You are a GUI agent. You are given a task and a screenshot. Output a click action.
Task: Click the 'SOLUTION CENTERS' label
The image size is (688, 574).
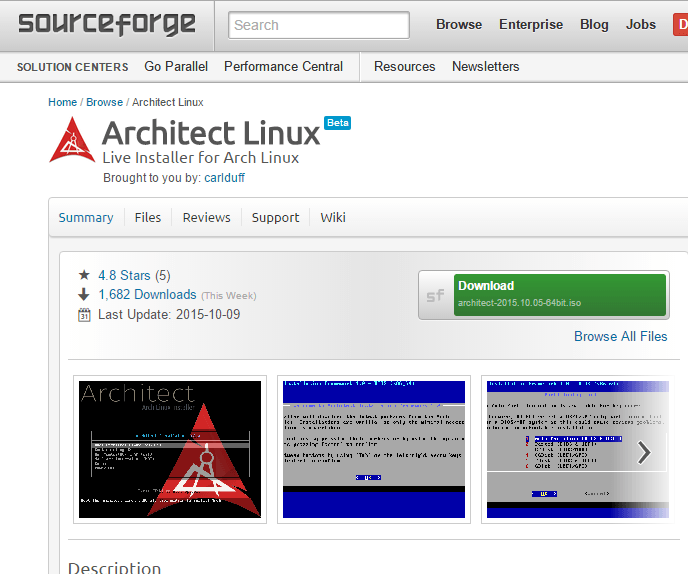73,67
